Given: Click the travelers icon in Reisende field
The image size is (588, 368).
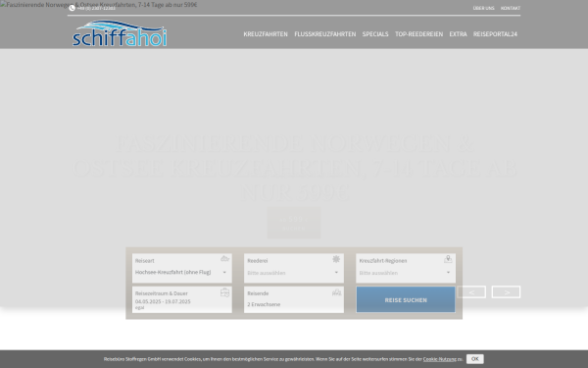Looking at the screenshot, I should pyautogui.click(x=336, y=292).
